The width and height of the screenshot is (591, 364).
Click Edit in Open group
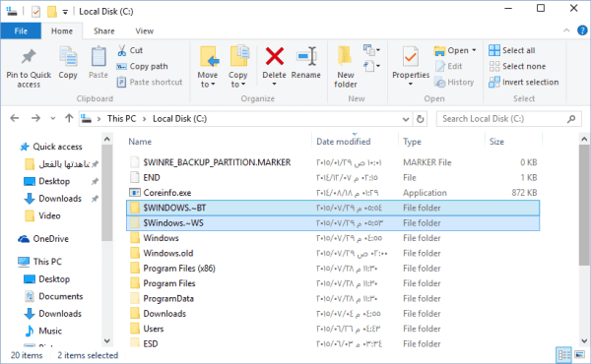[448, 66]
